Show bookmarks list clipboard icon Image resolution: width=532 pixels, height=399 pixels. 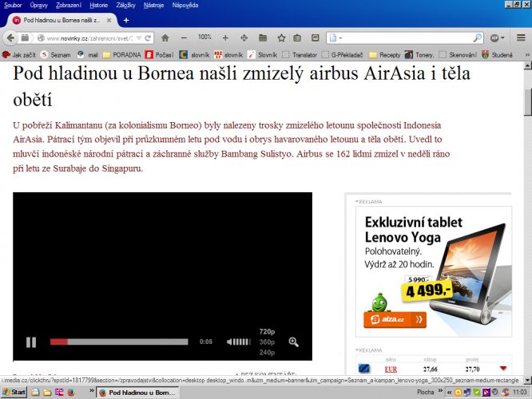click(297, 38)
